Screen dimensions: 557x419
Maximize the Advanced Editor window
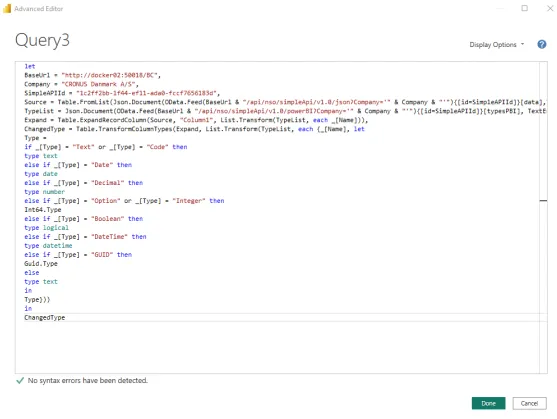click(x=524, y=8)
